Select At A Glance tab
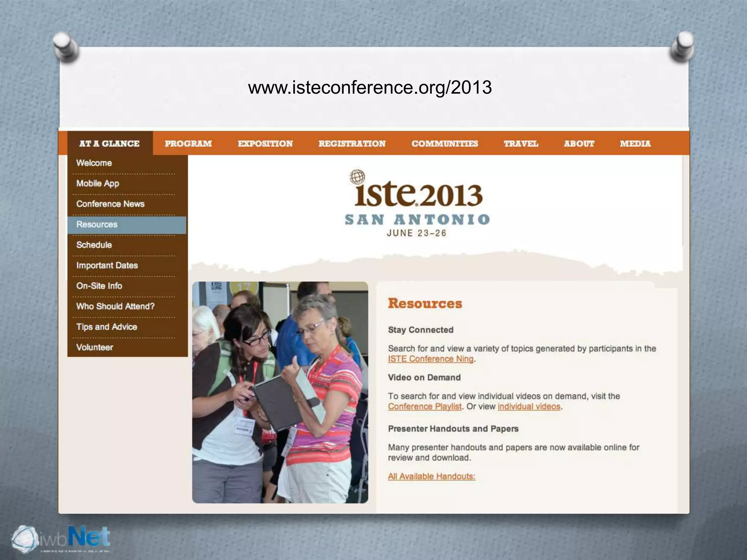Viewport: 747px width, 560px height. click(x=109, y=144)
